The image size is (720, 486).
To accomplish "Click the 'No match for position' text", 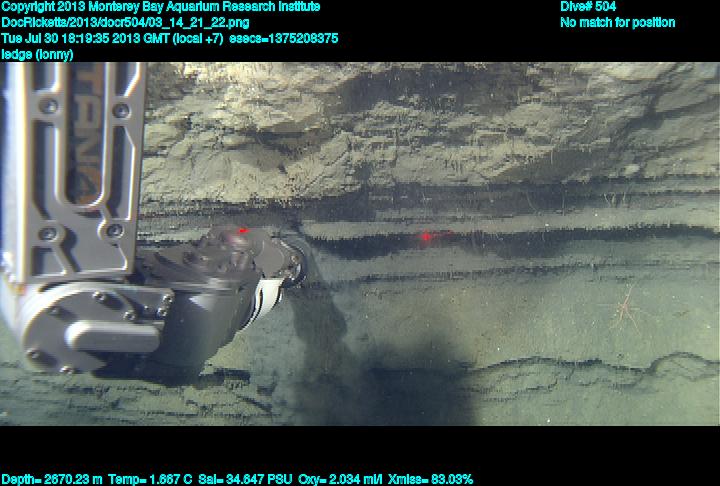I will tap(617, 22).
